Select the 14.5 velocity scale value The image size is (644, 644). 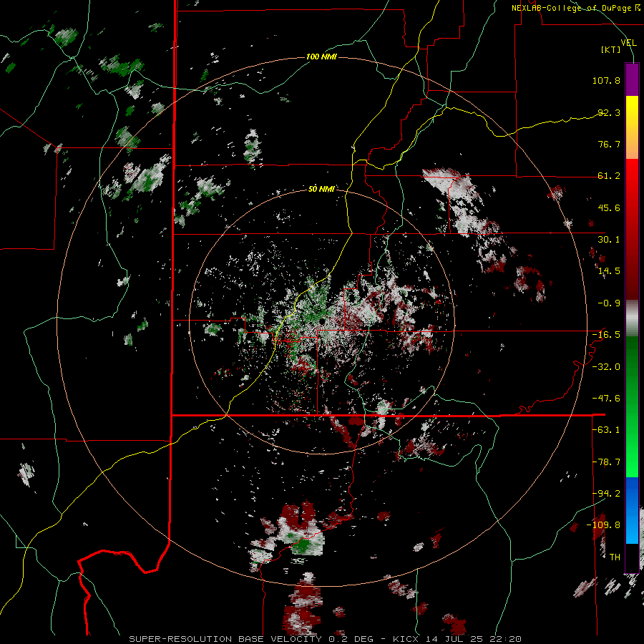609,271
